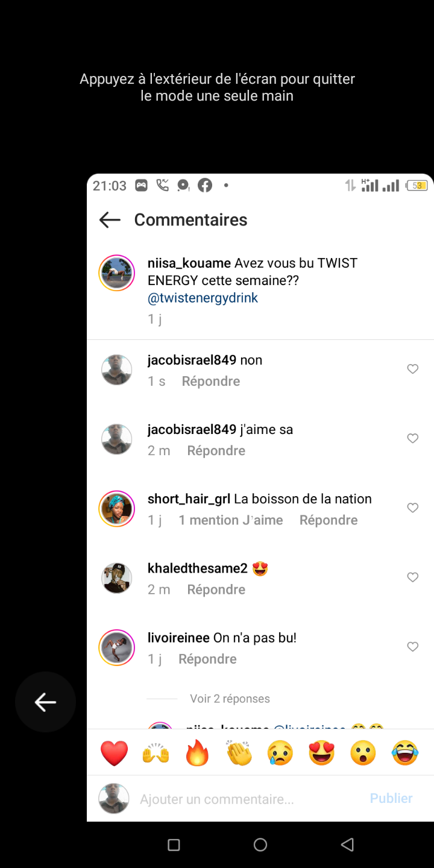Reply to khaledthesame2's comment
The image size is (434, 868).
pos(216,590)
